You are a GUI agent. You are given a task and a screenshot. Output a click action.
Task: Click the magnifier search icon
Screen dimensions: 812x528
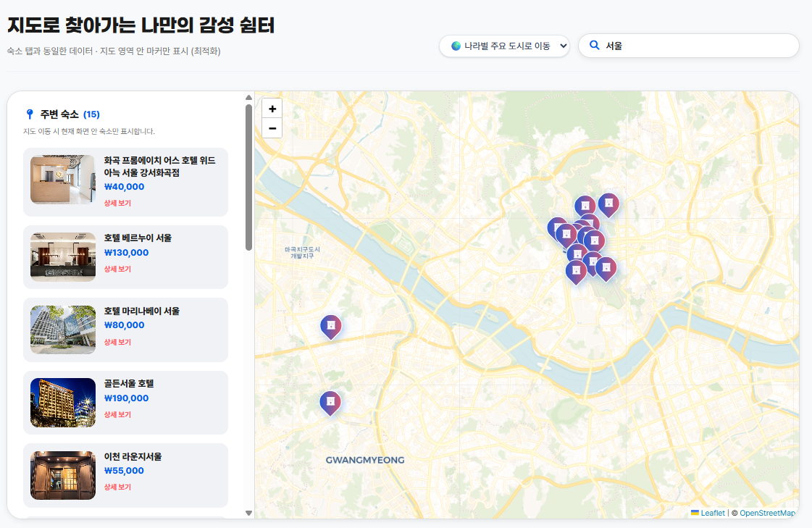[595, 46]
